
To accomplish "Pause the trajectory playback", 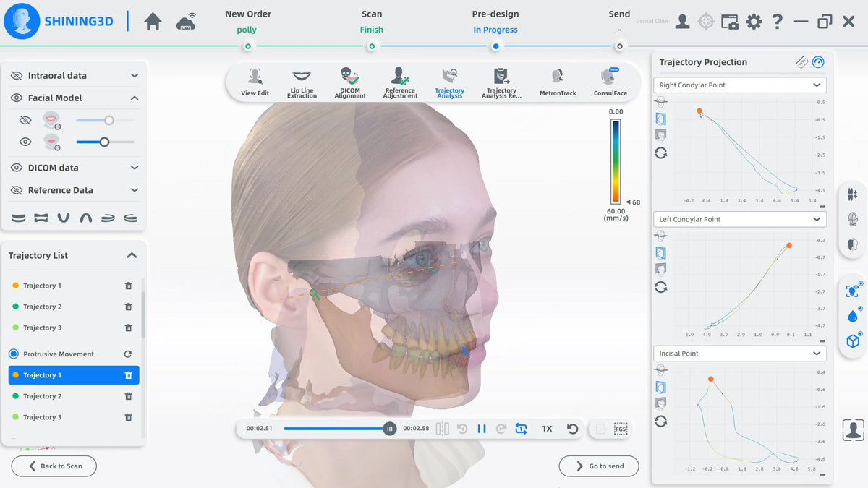I will (x=482, y=429).
